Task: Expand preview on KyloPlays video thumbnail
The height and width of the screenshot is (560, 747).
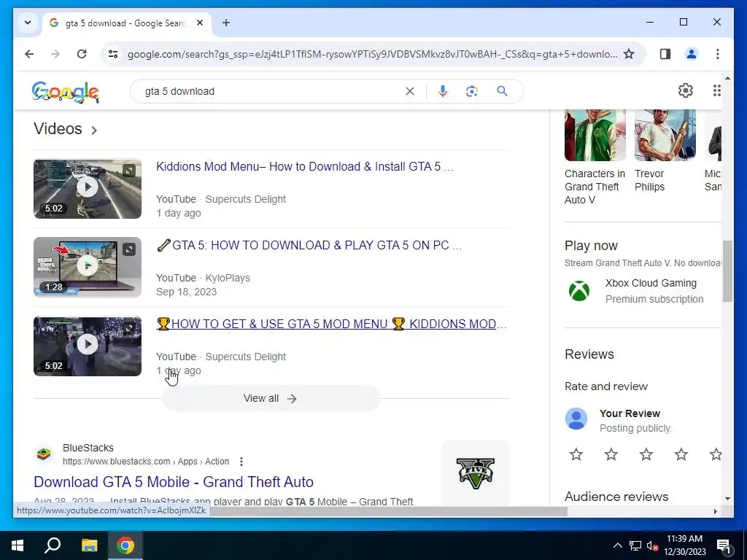Action: (x=129, y=249)
